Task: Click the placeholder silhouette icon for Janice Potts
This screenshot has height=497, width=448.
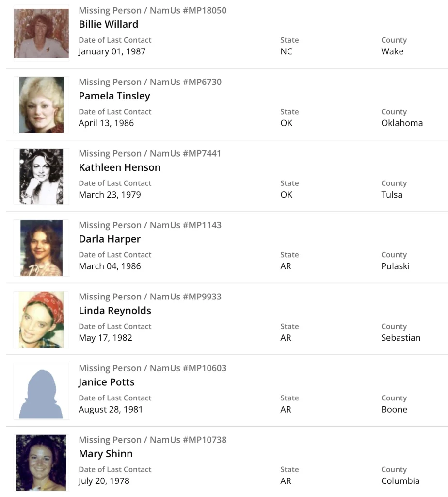Action: [x=41, y=391]
